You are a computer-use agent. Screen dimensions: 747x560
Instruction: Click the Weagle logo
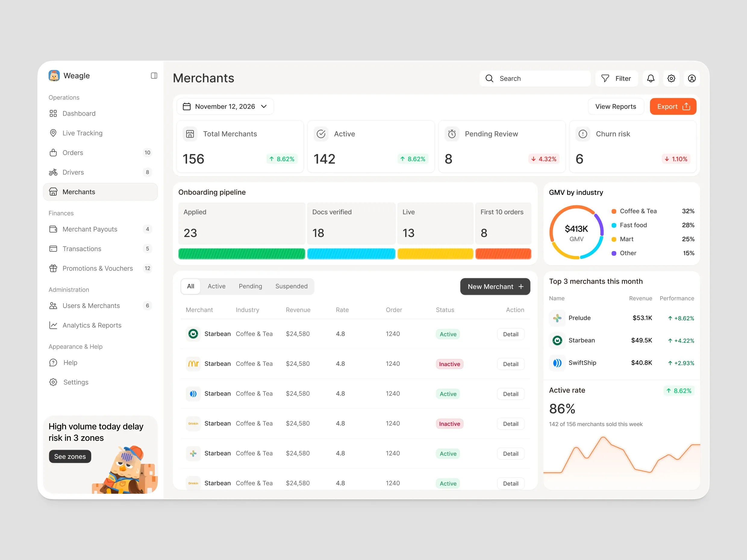54,76
